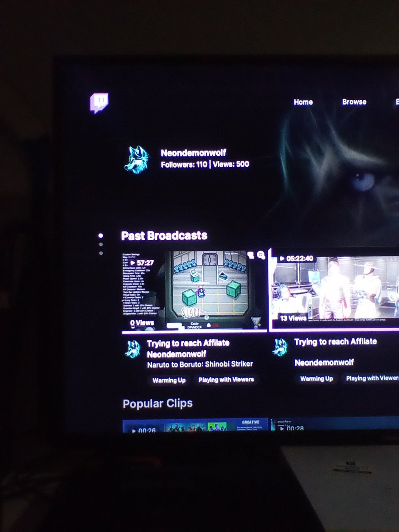Open the Twitch logo home icon
Viewport: 399px width, 532px height.
pos(99,103)
